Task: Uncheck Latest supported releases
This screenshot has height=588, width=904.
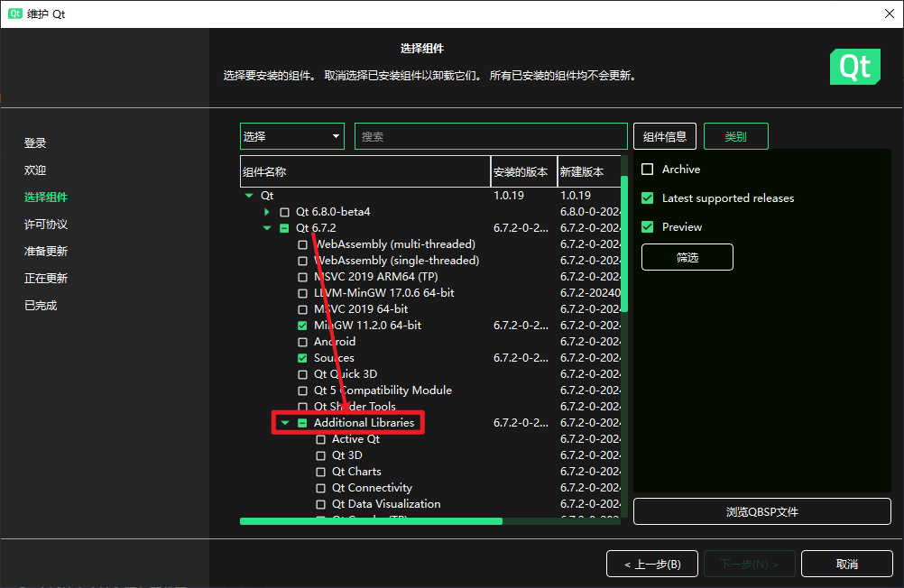Action: [647, 198]
